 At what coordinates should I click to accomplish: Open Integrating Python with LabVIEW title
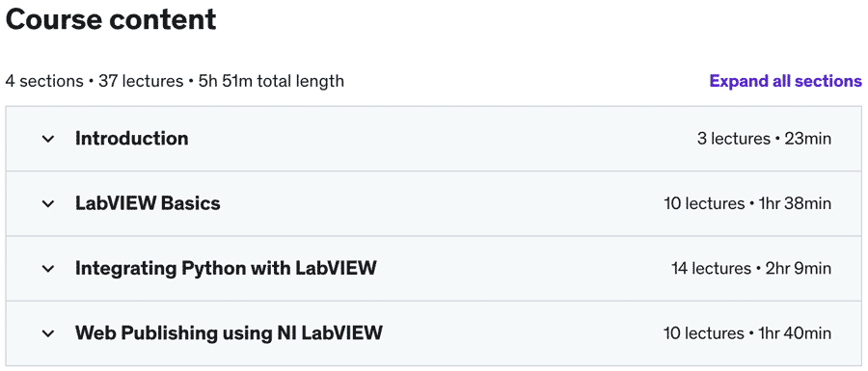(226, 269)
